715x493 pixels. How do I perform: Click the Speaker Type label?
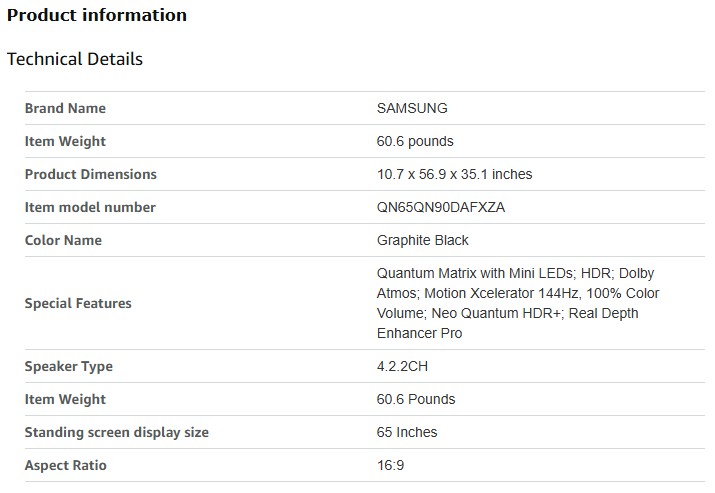pos(69,366)
